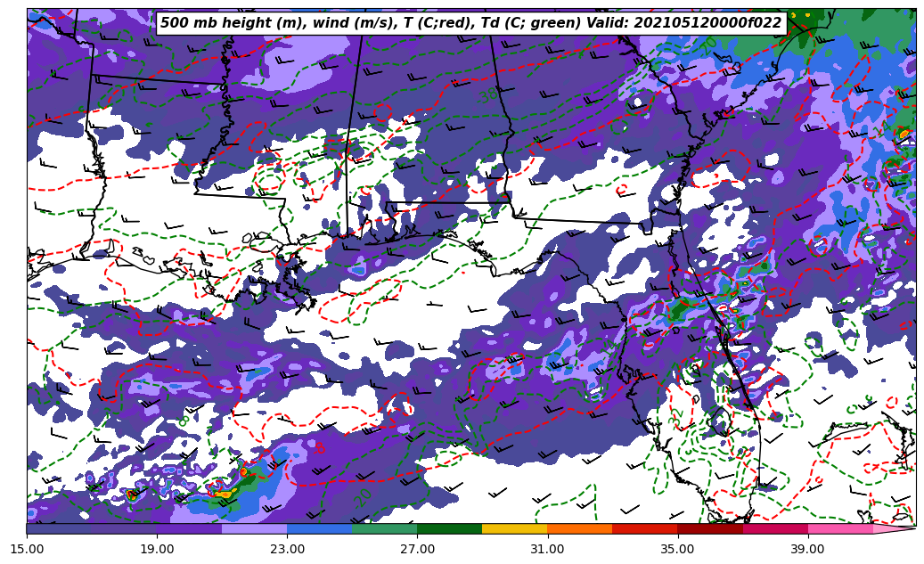Pick the sea green colorbar segment before 27.00
This screenshot has height=564, width=924.
[x=385, y=528]
